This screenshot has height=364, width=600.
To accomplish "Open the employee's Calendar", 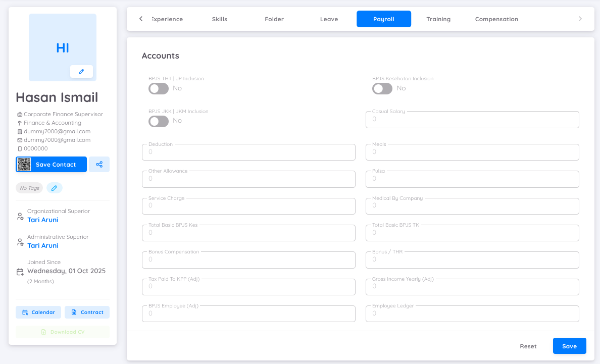I will click(38, 312).
